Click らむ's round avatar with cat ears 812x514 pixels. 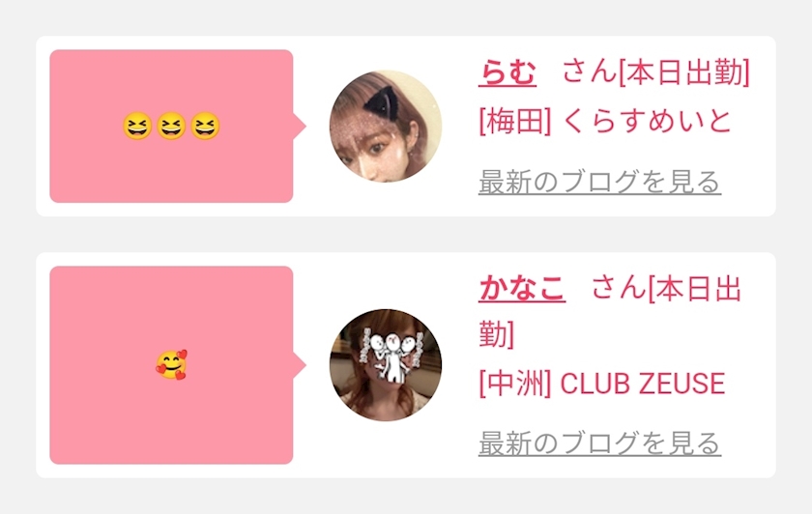[386, 127]
